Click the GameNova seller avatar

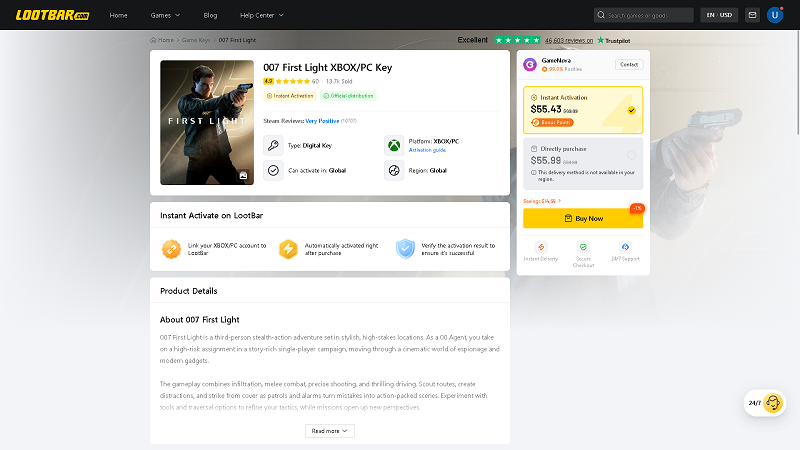530,64
